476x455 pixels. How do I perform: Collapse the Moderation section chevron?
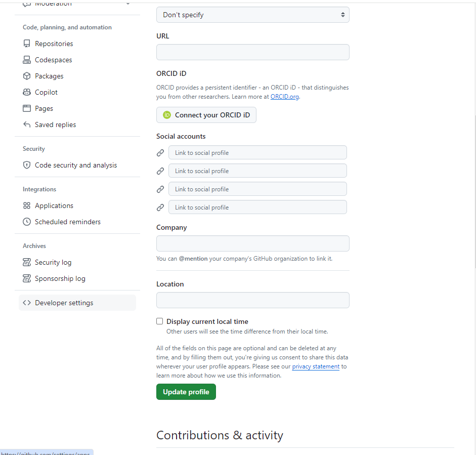(x=128, y=3)
